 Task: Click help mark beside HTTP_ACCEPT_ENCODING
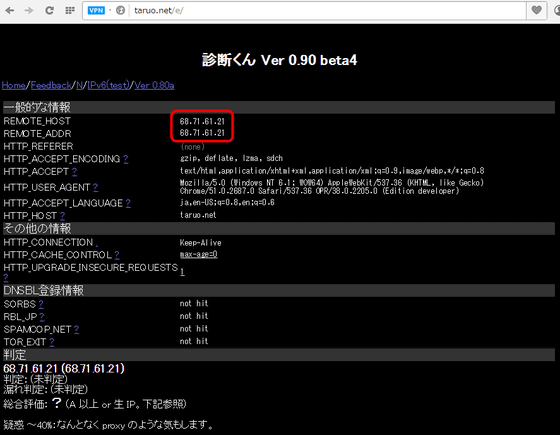(126, 159)
